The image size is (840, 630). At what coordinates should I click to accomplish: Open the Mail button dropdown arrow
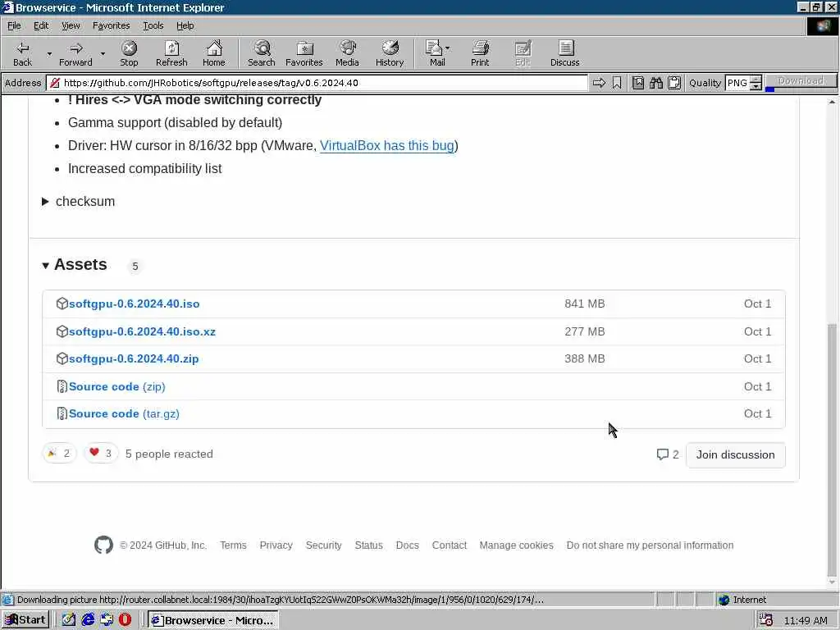pyautogui.click(x=447, y=48)
